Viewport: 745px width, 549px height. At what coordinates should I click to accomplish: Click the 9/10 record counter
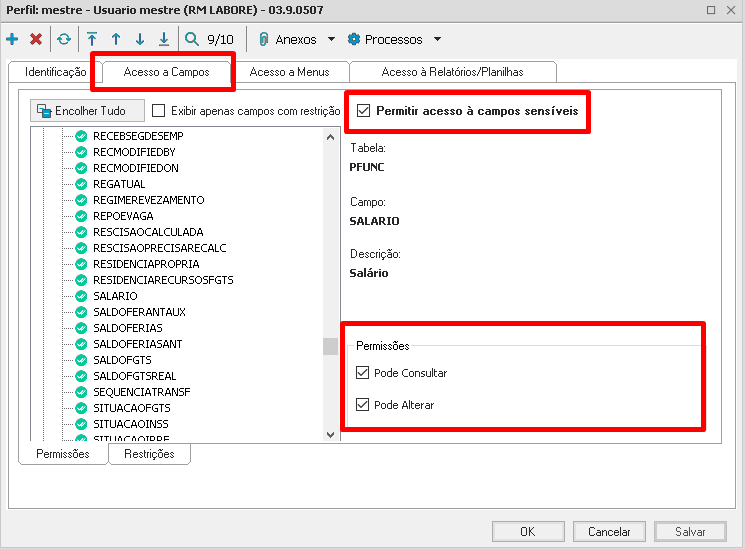point(220,39)
